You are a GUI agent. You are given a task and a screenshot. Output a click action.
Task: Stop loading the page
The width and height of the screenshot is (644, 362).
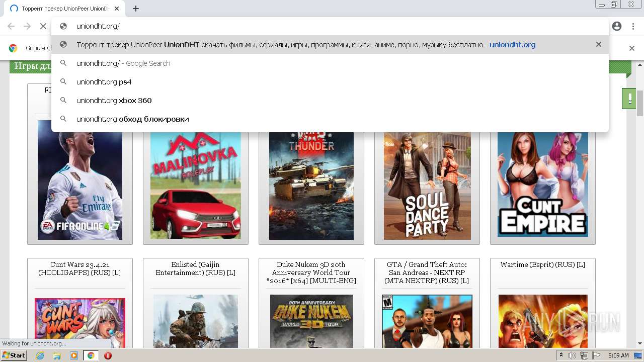pos(43,26)
